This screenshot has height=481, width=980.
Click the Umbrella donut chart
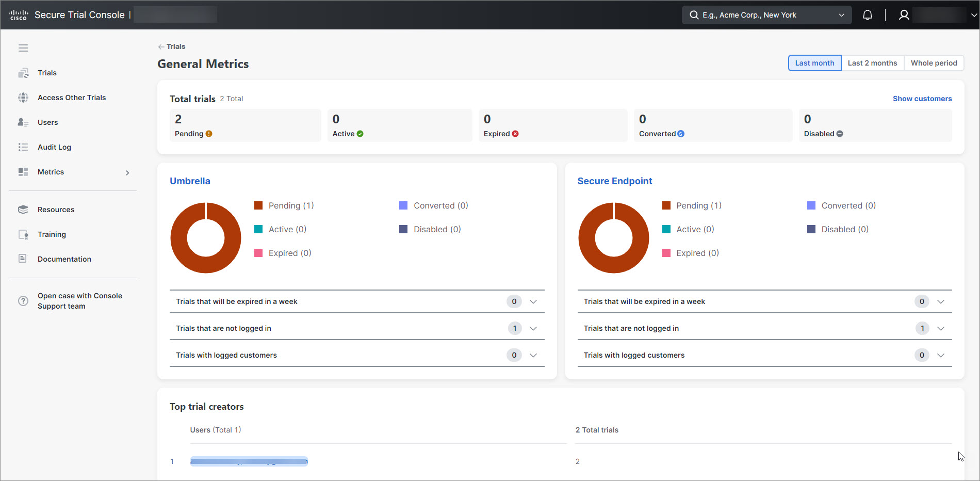206,238
